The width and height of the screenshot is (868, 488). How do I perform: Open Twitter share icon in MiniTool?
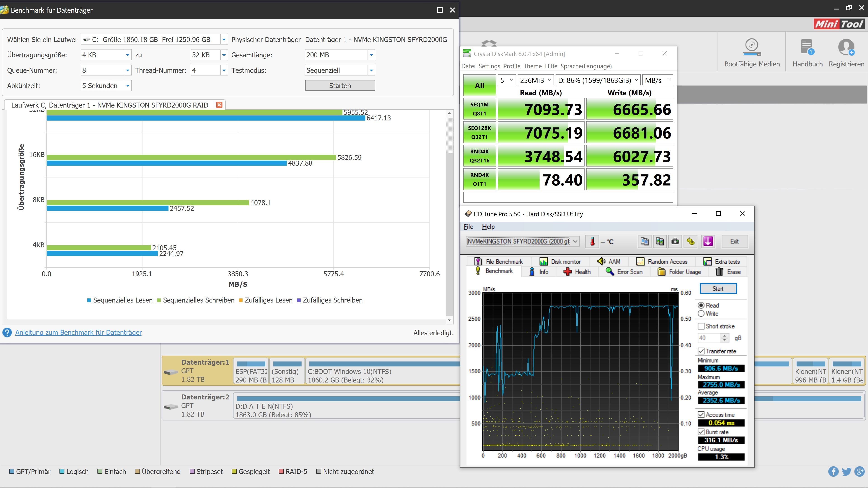[847, 472]
